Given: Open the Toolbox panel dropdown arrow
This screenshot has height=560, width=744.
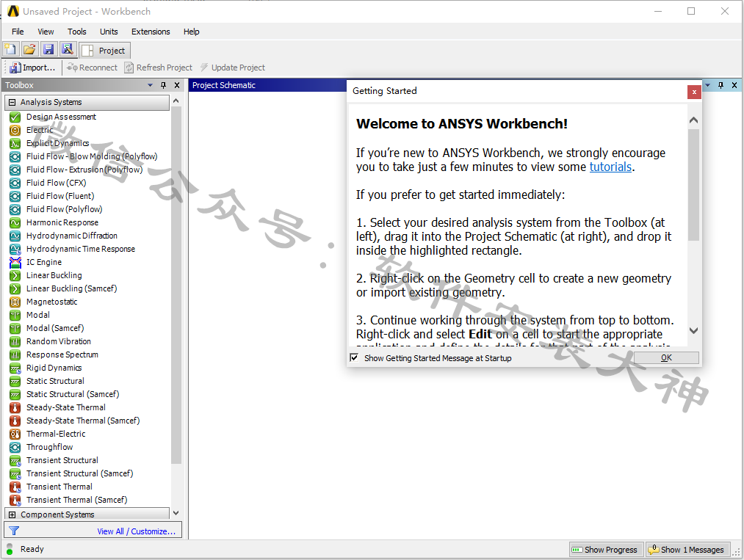Looking at the screenshot, I should (150, 85).
